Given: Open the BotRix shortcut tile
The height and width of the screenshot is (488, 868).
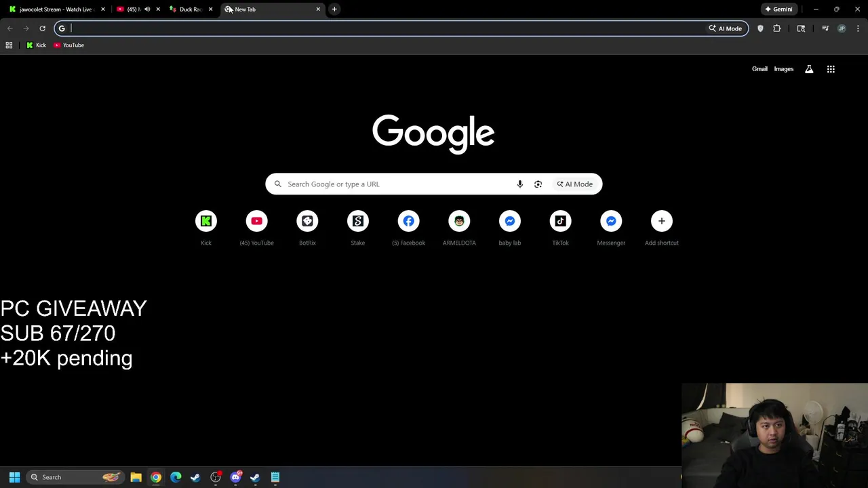Looking at the screenshot, I should 307,228.
